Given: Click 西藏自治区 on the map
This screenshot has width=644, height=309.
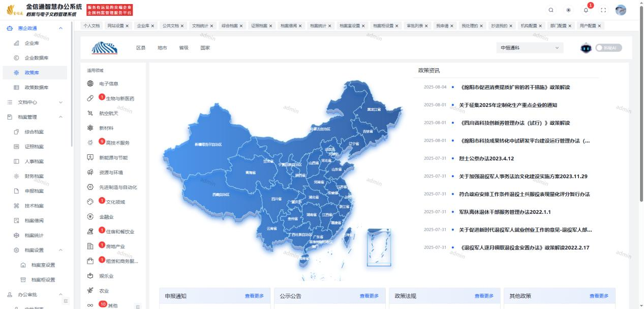Looking at the screenshot, I should pyautogui.click(x=221, y=194).
